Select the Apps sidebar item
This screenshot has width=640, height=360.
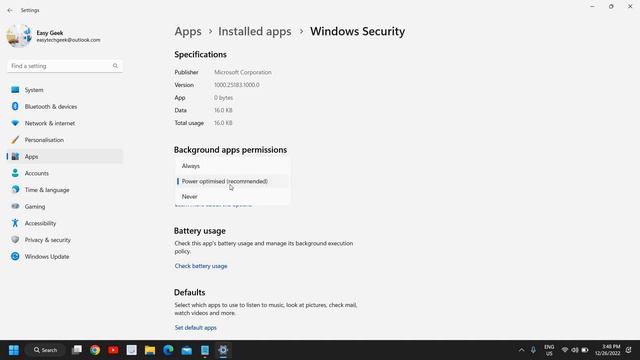pyautogui.click(x=65, y=157)
